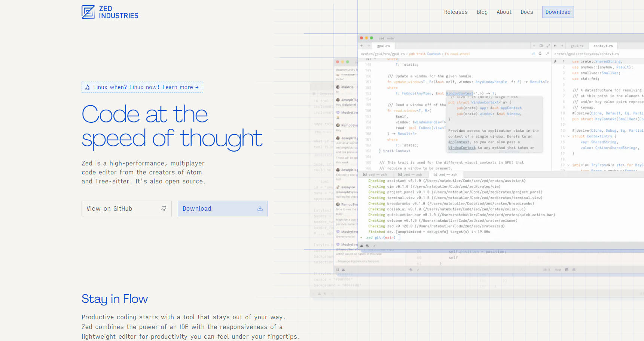Viewport: 644px width, 341px height.
Task: Click the split pane icon in the editor tab bar
Action: [x=541, y=46]
